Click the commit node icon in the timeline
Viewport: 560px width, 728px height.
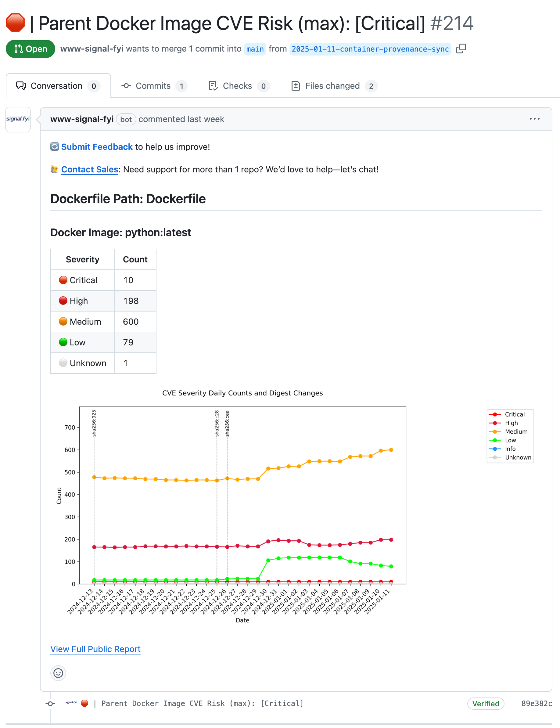[50, 703]
